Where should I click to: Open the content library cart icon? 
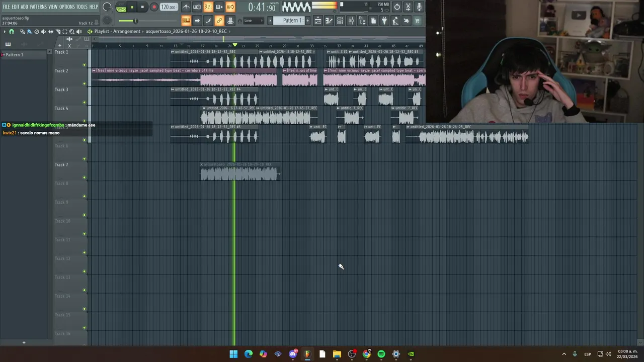point(418,21)
